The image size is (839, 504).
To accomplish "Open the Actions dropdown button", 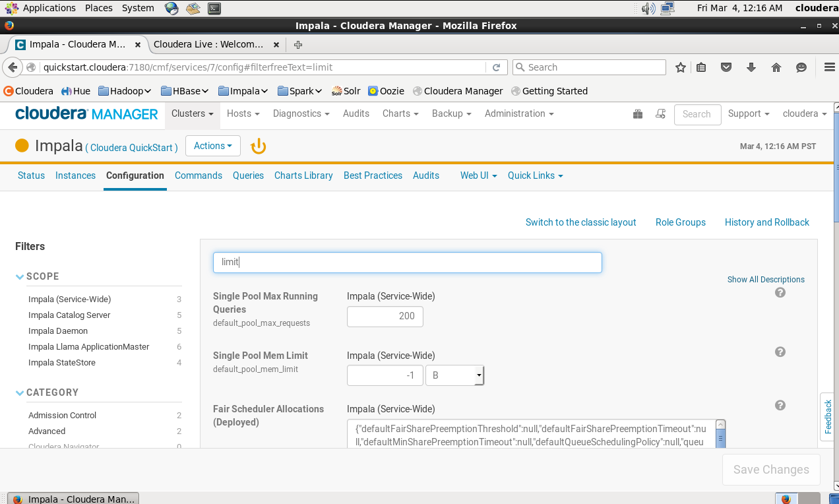I will click(213, 146).
